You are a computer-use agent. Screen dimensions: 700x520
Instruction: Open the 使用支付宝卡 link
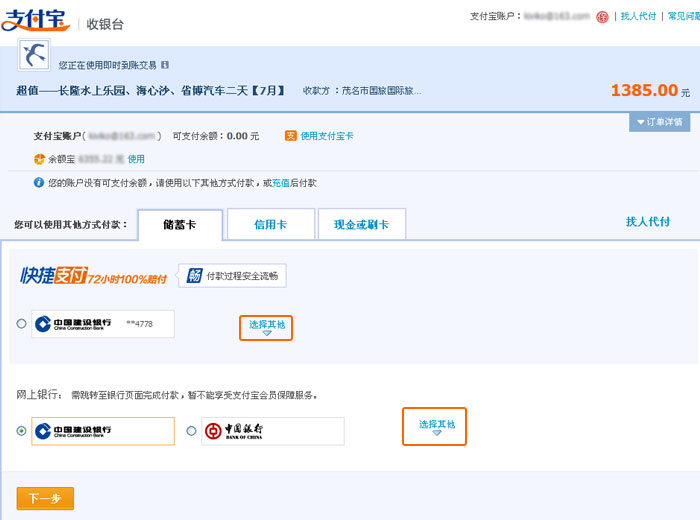click(327, 136)
